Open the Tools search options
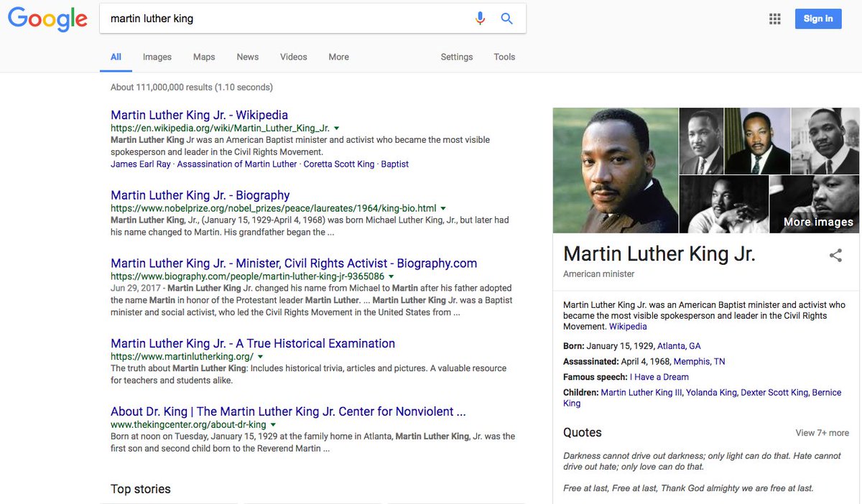 coord(504,57)
